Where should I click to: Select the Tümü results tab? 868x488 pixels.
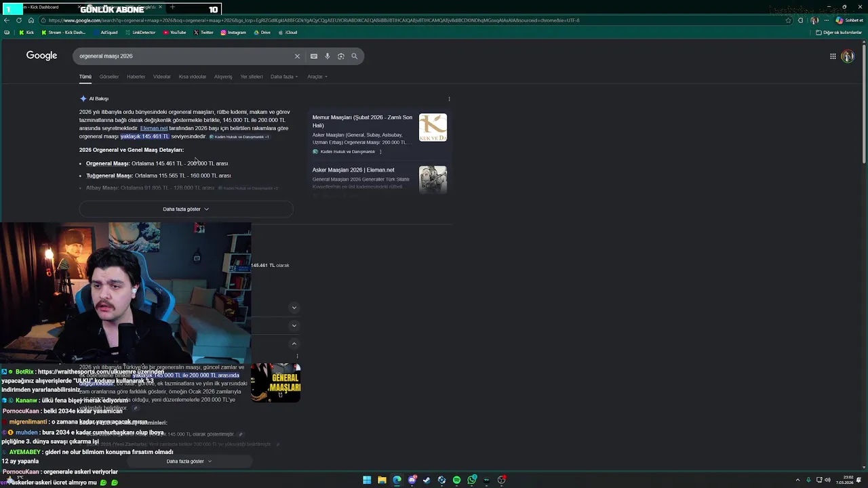click(85, 77)
